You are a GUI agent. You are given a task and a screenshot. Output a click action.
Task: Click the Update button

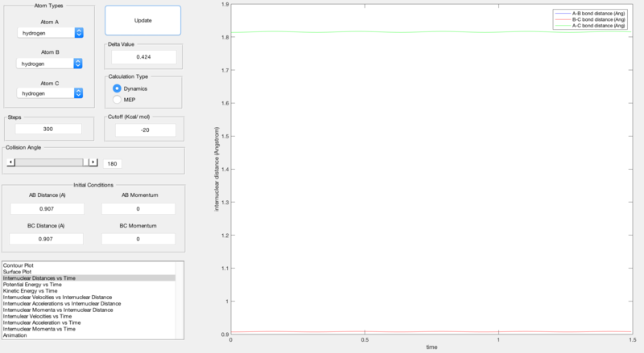click(x=142, y=20)
